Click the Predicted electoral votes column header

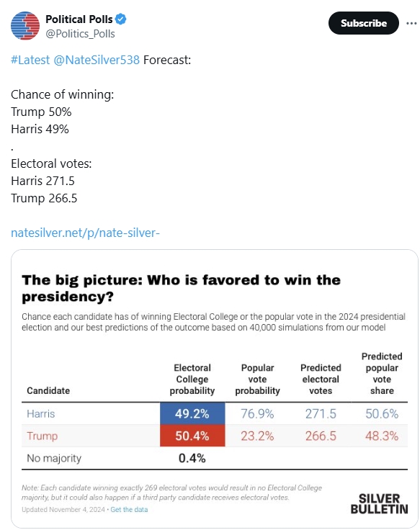pyautogui.click(x=321, y=379)
